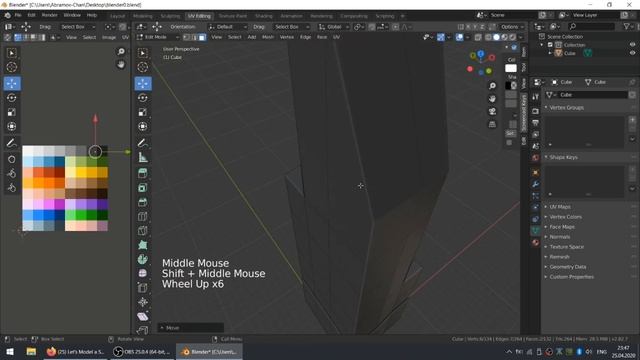The height and width of the screenshot is (360, 640).
Task: Select the Spin tool
Action: click(x=143, y=259)
